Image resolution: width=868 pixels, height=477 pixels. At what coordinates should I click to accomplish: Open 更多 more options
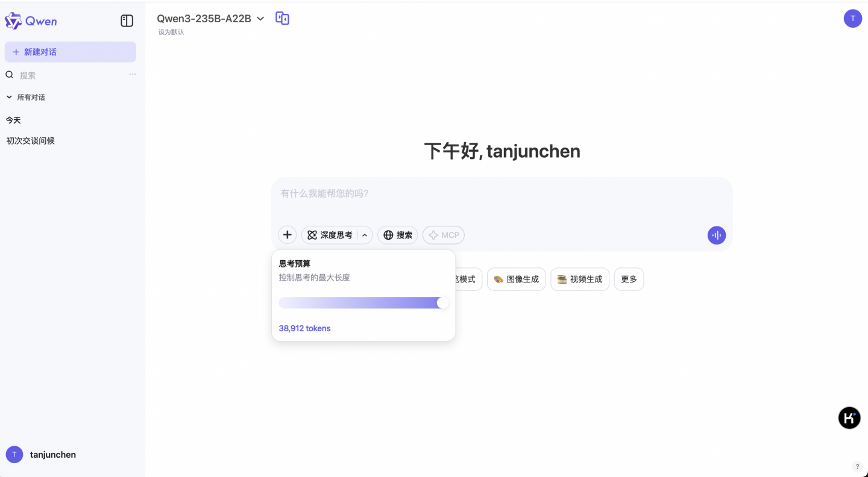tap(629, 279)
